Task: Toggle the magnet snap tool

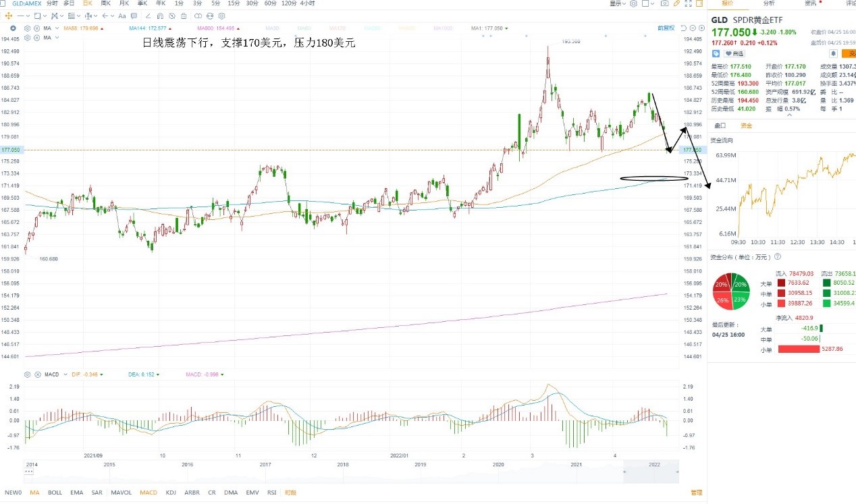Action: tap(160, 16)
